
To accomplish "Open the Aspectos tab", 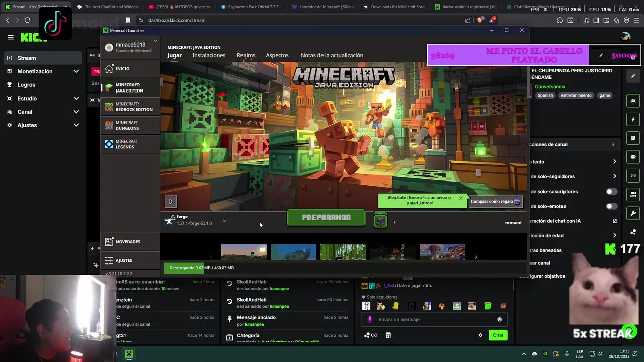I will (277, 55).
